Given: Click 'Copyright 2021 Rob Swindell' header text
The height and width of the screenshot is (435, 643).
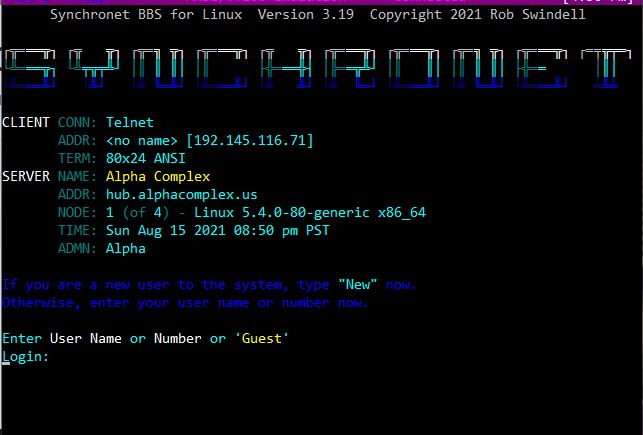Looking at the screenshot, I should pyautogui.click(x=478, y=15).
